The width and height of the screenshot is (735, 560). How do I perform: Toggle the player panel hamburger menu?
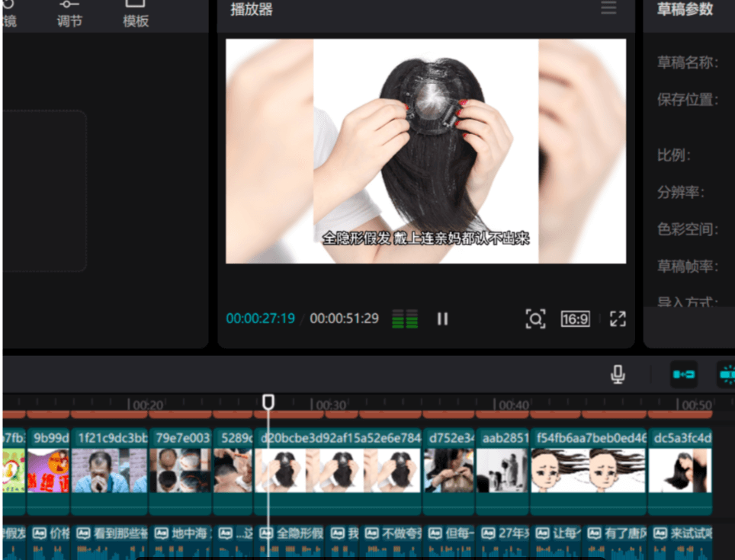[608, 8]
